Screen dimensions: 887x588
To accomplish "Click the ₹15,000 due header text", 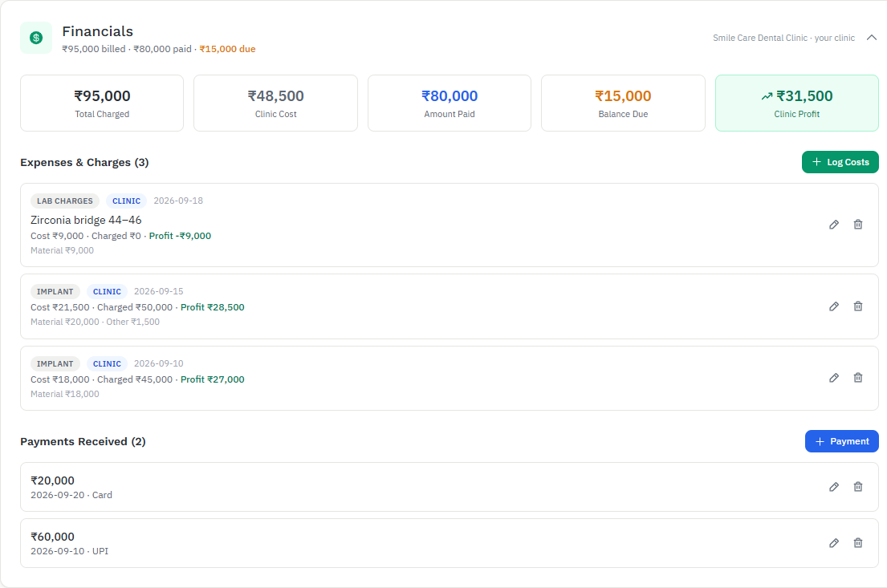I will (x=227, y=49).
